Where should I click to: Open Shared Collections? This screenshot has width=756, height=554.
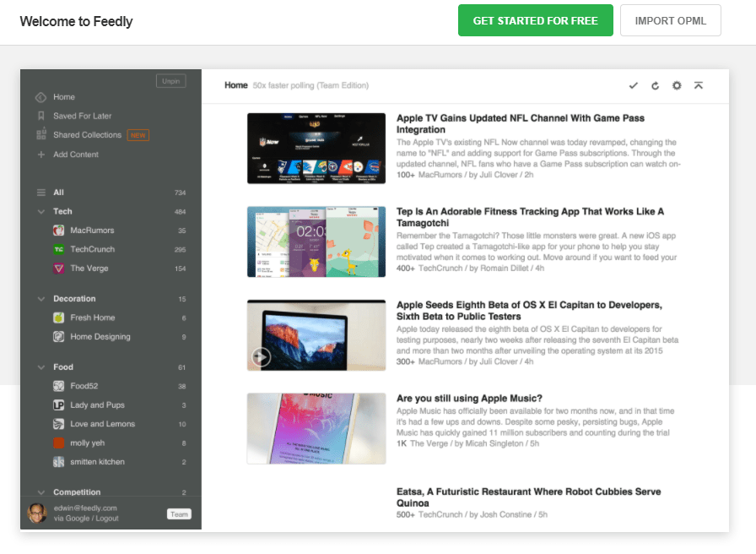(87, 135)
